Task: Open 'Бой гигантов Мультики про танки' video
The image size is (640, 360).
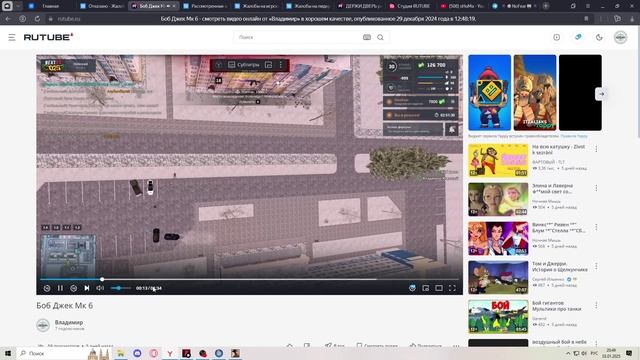Action: (557, 306)
